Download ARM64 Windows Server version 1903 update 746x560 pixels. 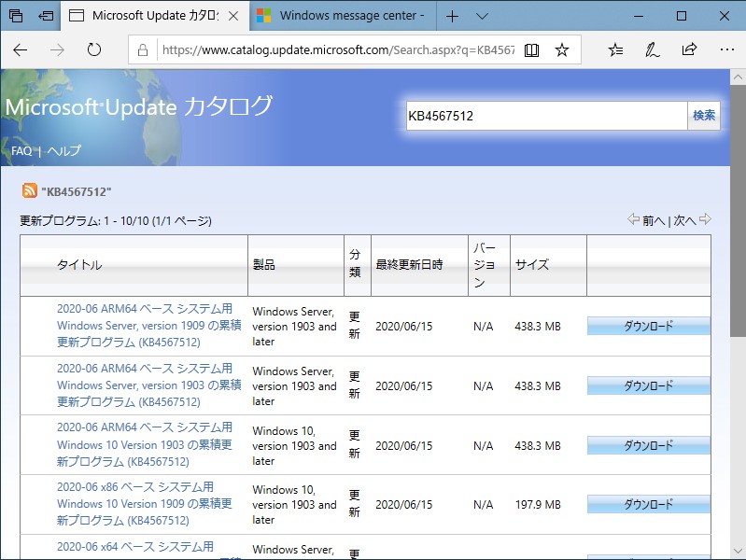pyautogui.click(x=649, y=385)
